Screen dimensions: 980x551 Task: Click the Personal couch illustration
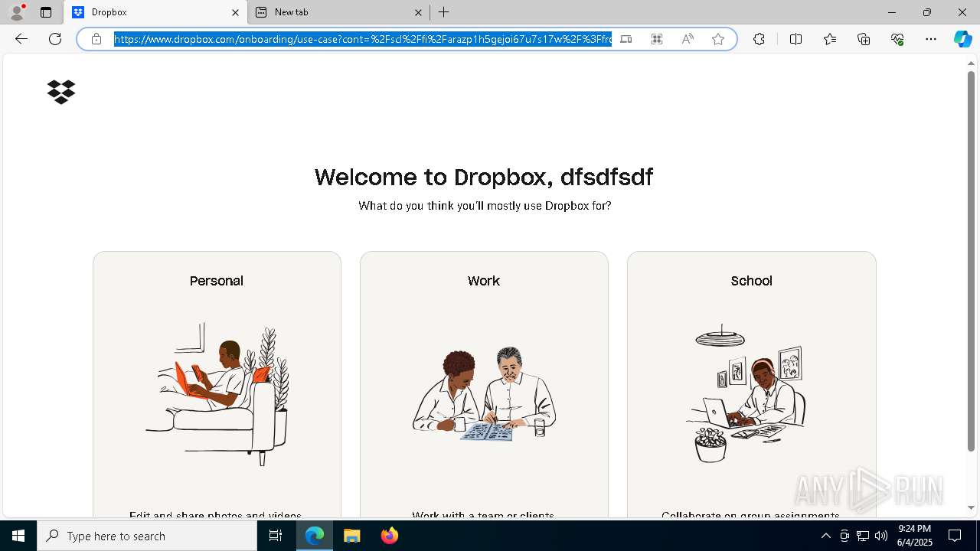(x=217, y=393)
